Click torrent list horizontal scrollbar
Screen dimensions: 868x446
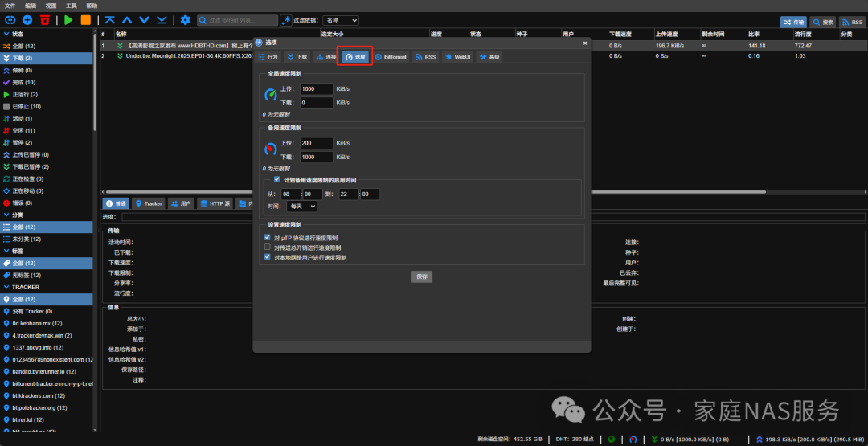[435, 192]
